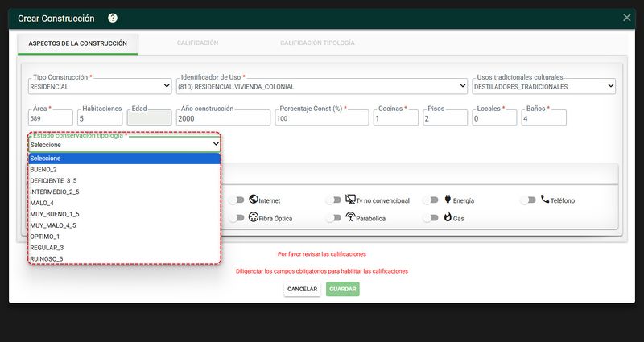Click the Tv no convencional icon

(x=350, y=199)
